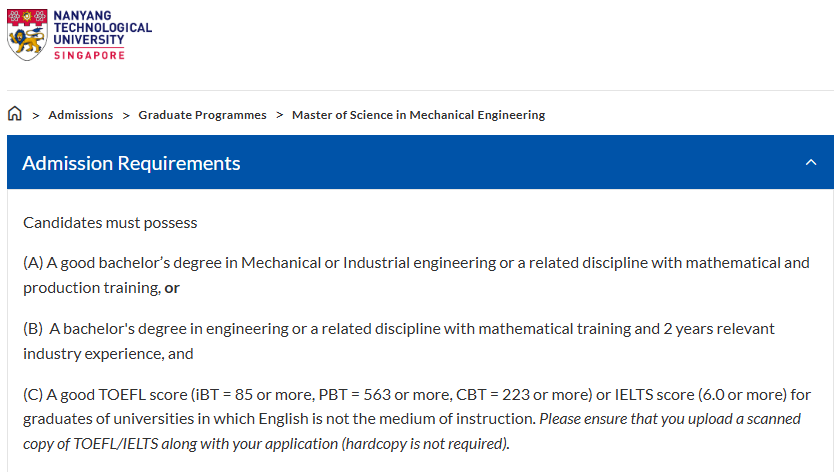This screenshot has width=834, height=472.
Task: Click separator arrow before Master of Science breadcrumb
Action: [280, 115]
